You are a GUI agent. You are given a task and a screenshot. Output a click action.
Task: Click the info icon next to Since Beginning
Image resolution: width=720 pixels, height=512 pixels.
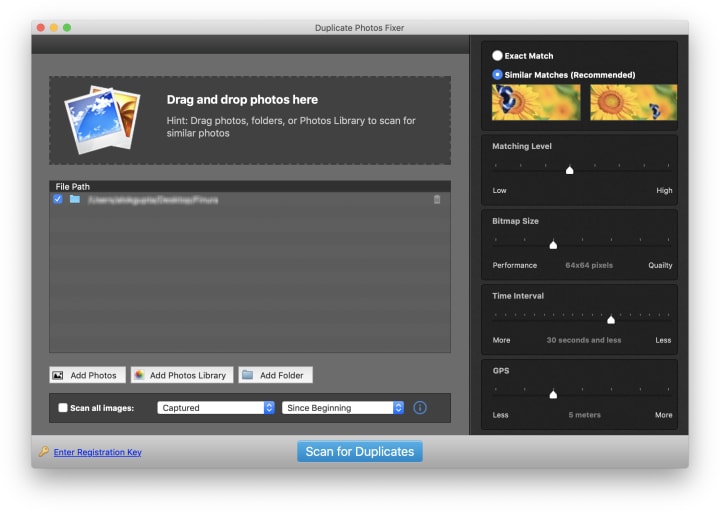pos(420,408)
